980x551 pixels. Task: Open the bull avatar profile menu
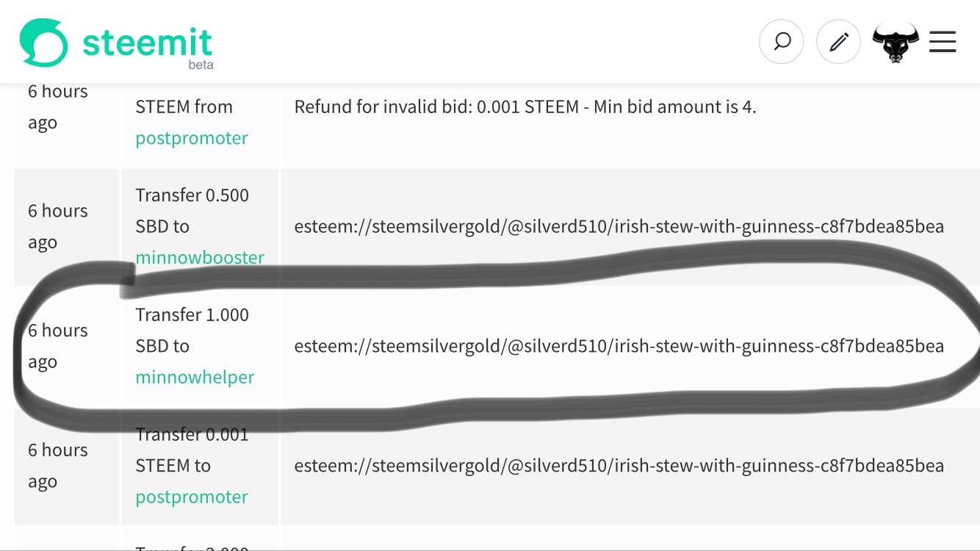pyautogui.click(x=896, y=43)
